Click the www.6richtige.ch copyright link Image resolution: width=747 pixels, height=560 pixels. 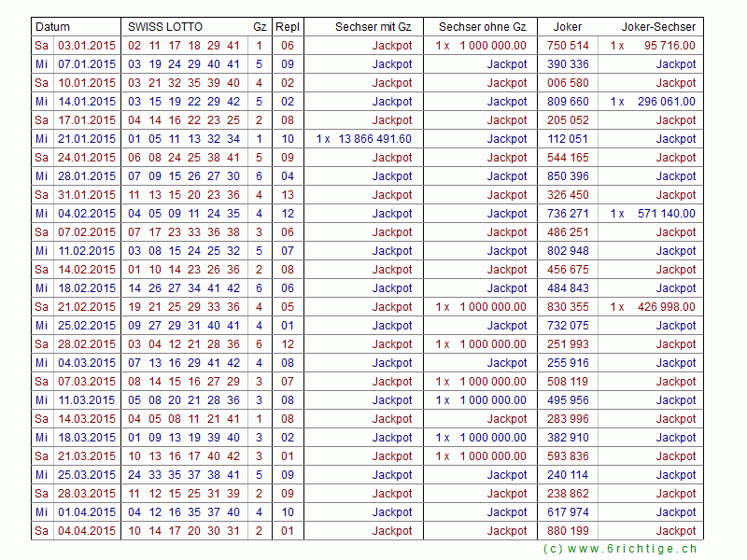click(620, 549)
